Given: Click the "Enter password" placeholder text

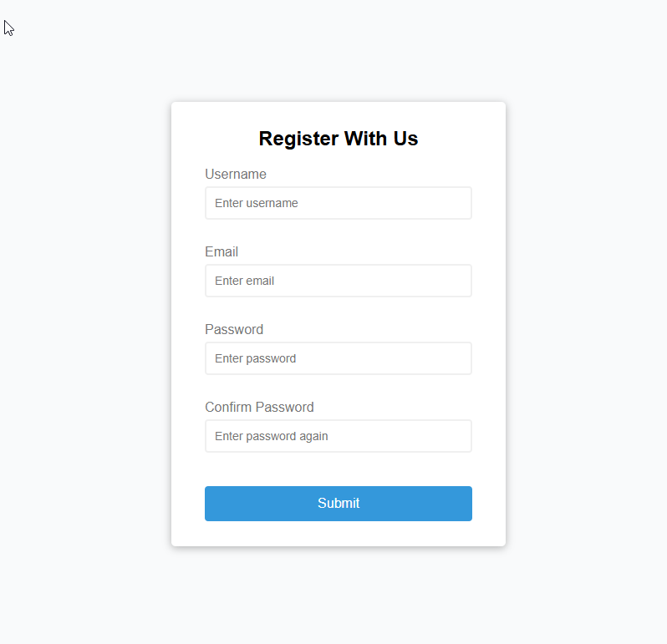Looking at the screenshot, I should (255, 358).
